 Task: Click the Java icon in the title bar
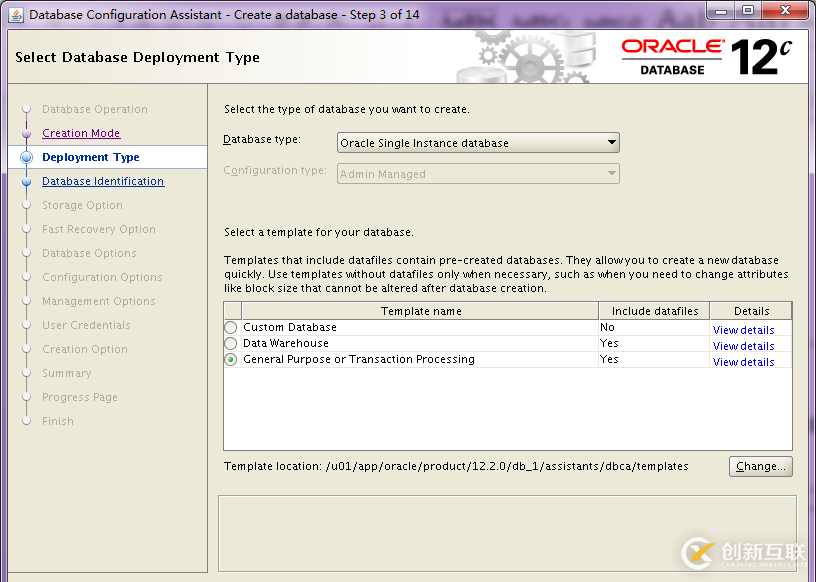coord(16,15)
